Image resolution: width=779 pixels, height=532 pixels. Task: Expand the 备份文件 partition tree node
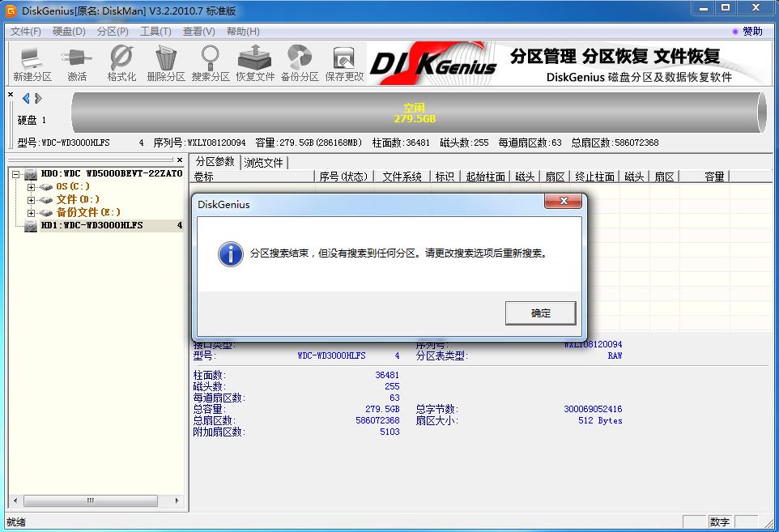32,213
